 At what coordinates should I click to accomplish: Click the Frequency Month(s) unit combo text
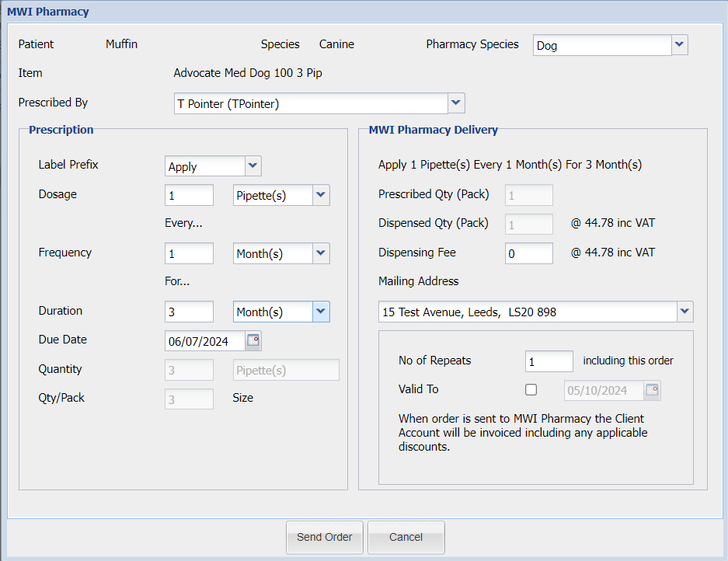[x=273, y=253]
